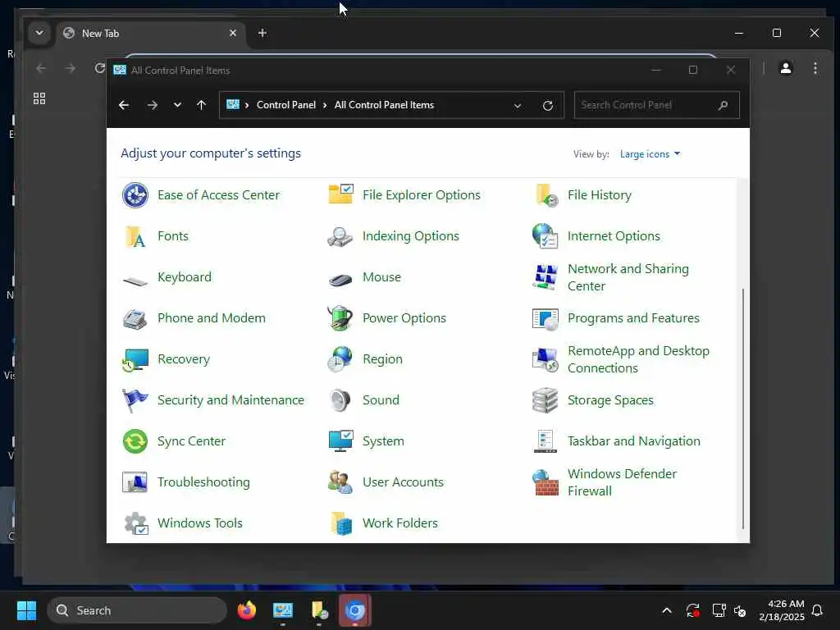840x630 pixels.
Task: Open the Ease of Access Center icon
Action: (x=135, y=195)
